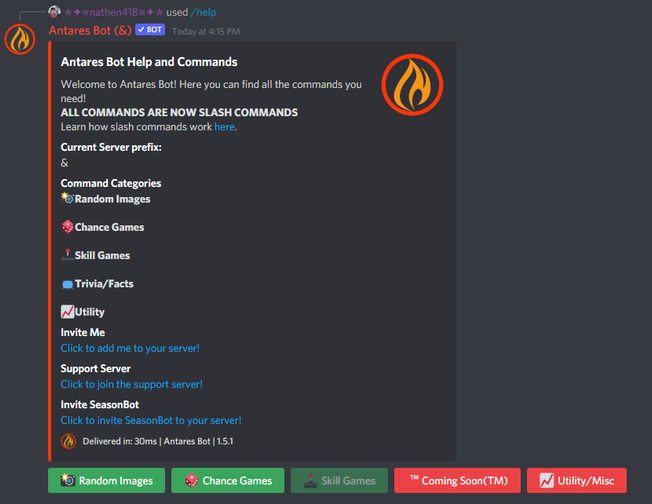This screenshot has height=504, width=652.
Task: Click the camera emoji beside Random Images
Action: pyautogui.click(x=67, y=198)
